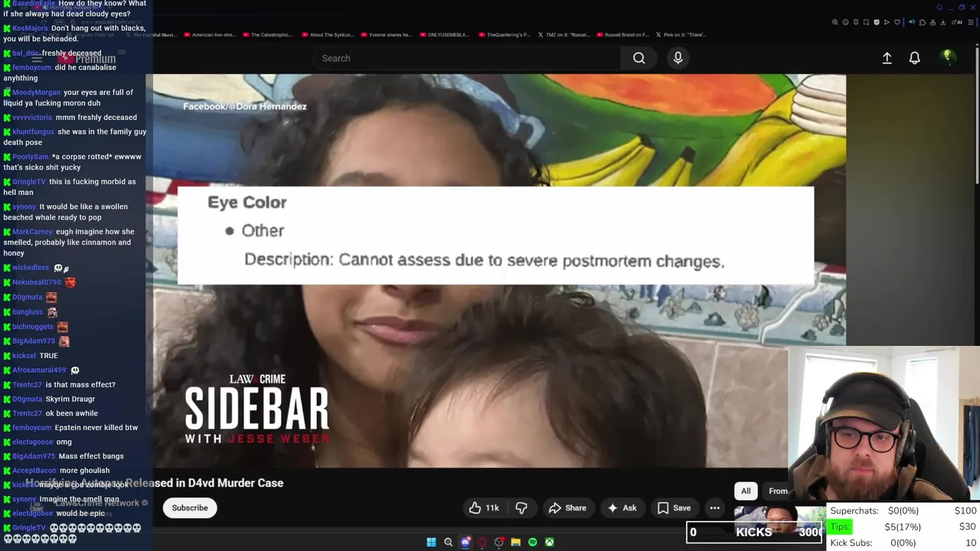Click chat username MoodyMorgan
The width and height of the screenshot is (980, 551).
pos(36,93)
